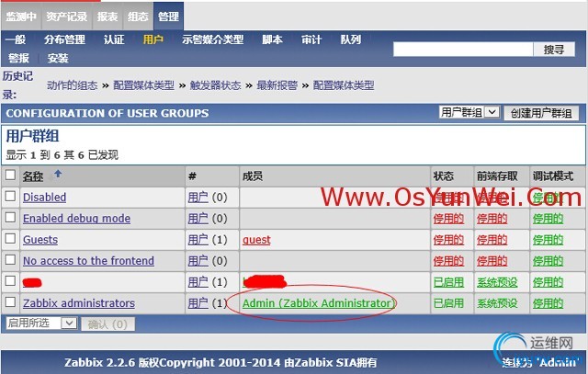This screenshot has width=588, height=374.
Task: Open the 认证 submenu item
Action: point(114,40)
